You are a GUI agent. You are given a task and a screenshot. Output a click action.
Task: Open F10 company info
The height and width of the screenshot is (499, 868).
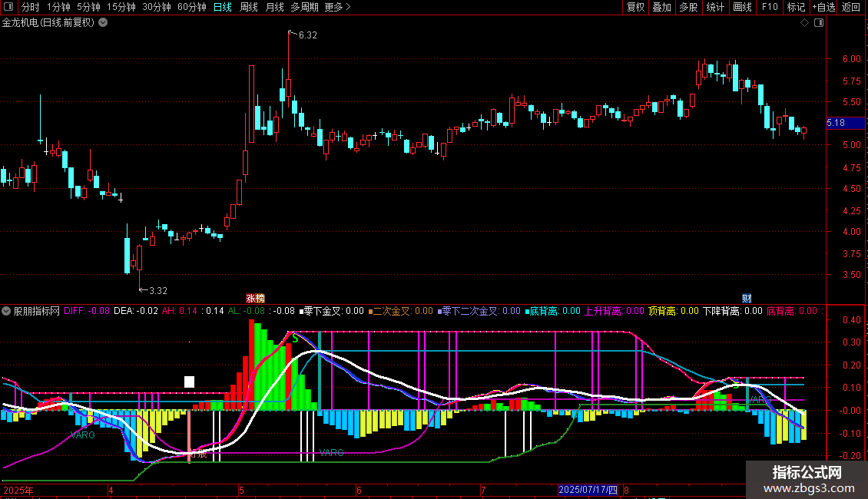(770, 7)
